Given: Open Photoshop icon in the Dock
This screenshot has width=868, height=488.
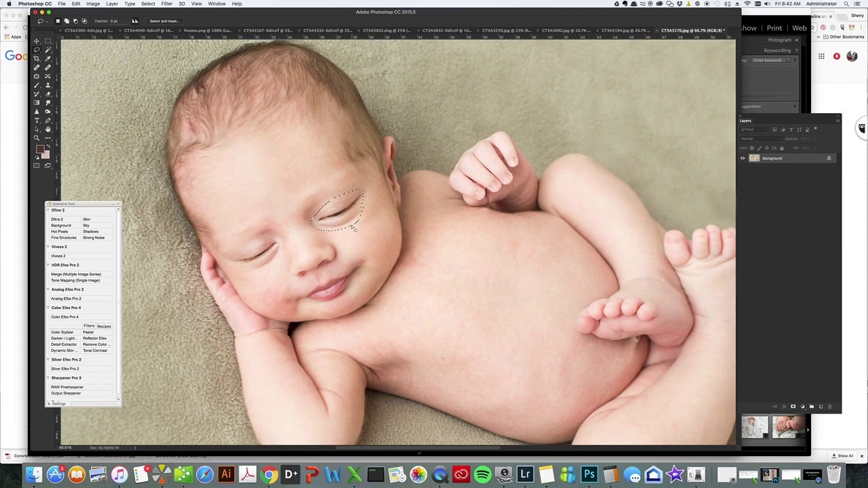Looking at the screenshot, I should tap(589, 474).
